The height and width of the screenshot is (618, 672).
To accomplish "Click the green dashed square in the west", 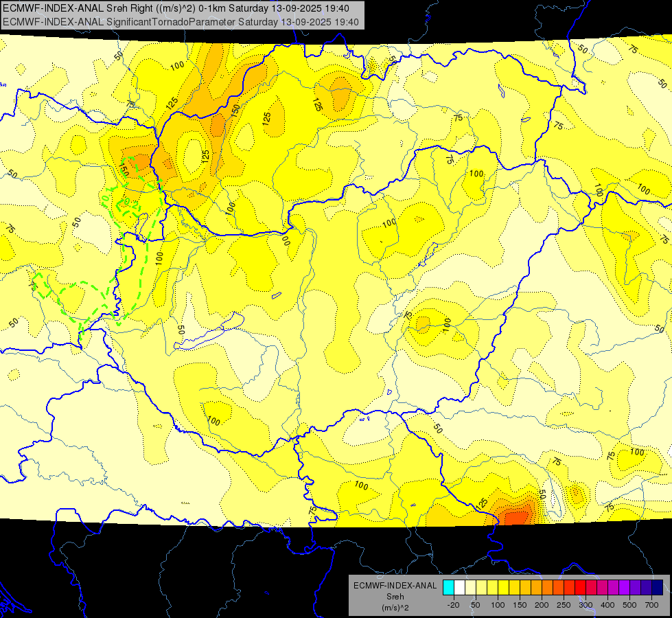I will pyautogui.click(x=42, y=286).
